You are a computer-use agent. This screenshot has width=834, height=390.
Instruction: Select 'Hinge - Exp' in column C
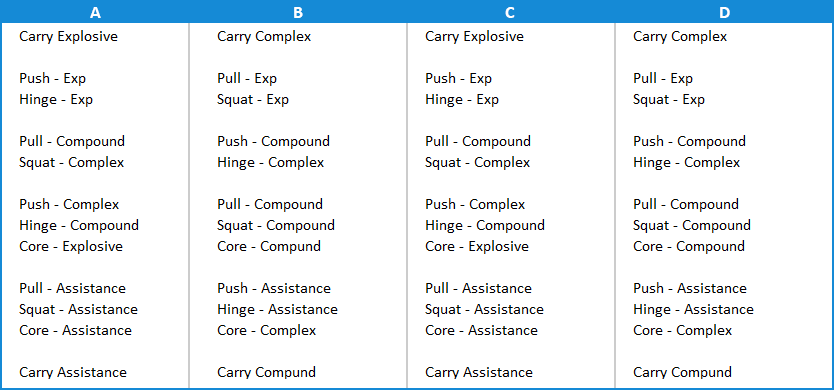[462, 99]
